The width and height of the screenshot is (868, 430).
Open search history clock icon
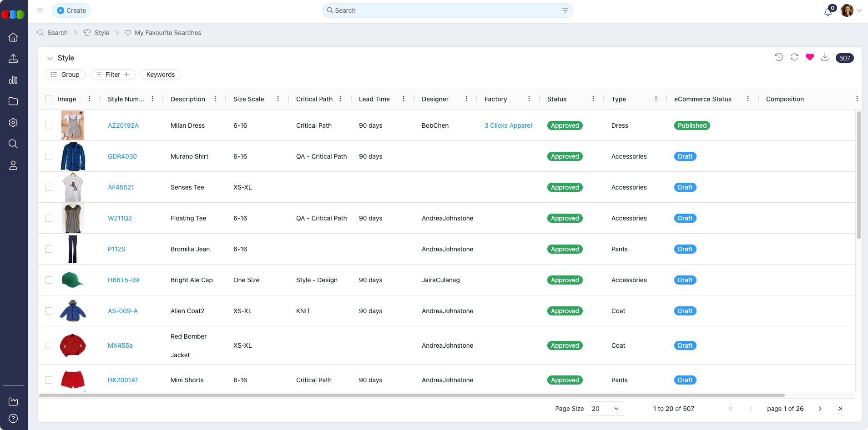(x=779, y=57)
